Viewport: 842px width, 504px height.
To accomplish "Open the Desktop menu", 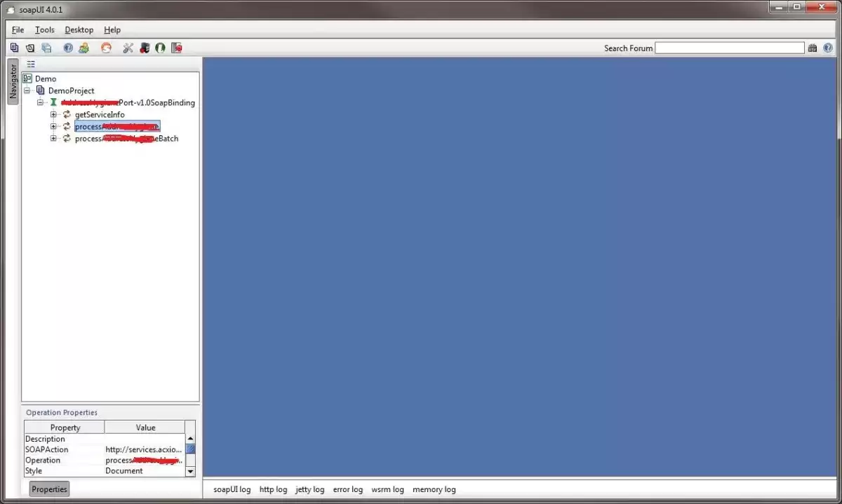I will tap(79, 29).
